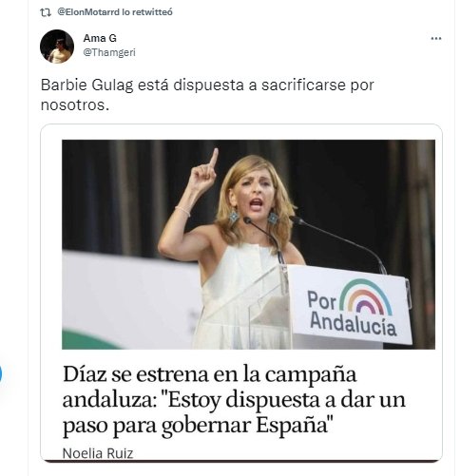Open the author name Noelia Ruiz
Image resolution: width=460 pixels, height=476 pixels.
pos(98,453)
